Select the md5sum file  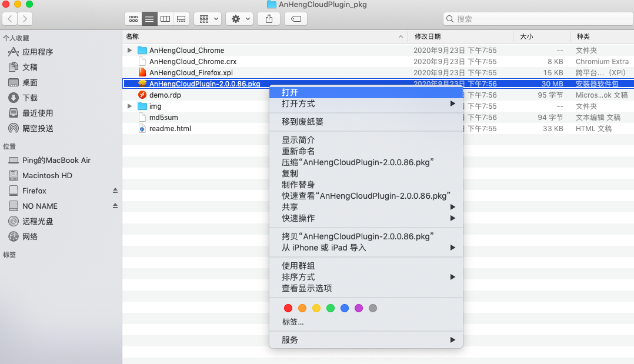[x=163, y=117]
